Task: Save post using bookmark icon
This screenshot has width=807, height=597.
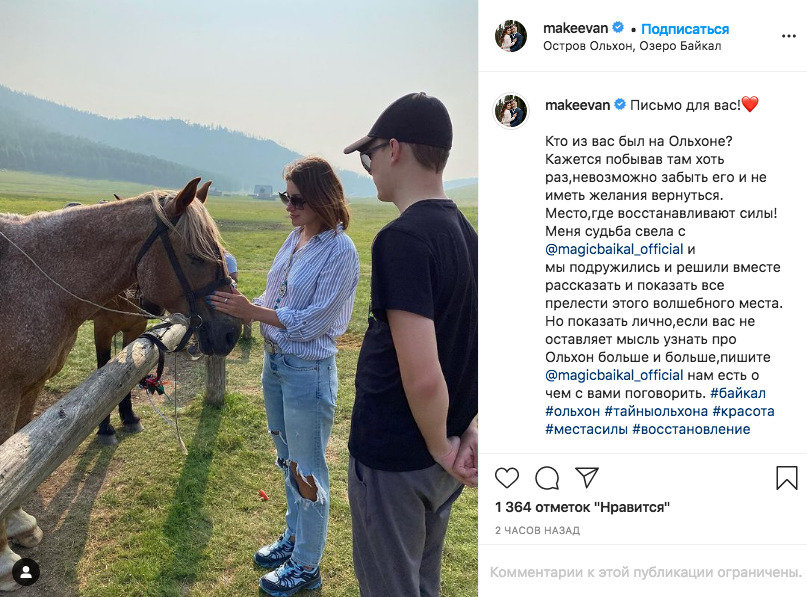Action: [787, 478]
